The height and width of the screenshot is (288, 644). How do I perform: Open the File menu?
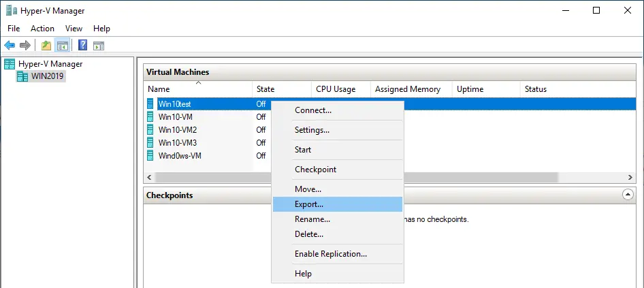14,29
